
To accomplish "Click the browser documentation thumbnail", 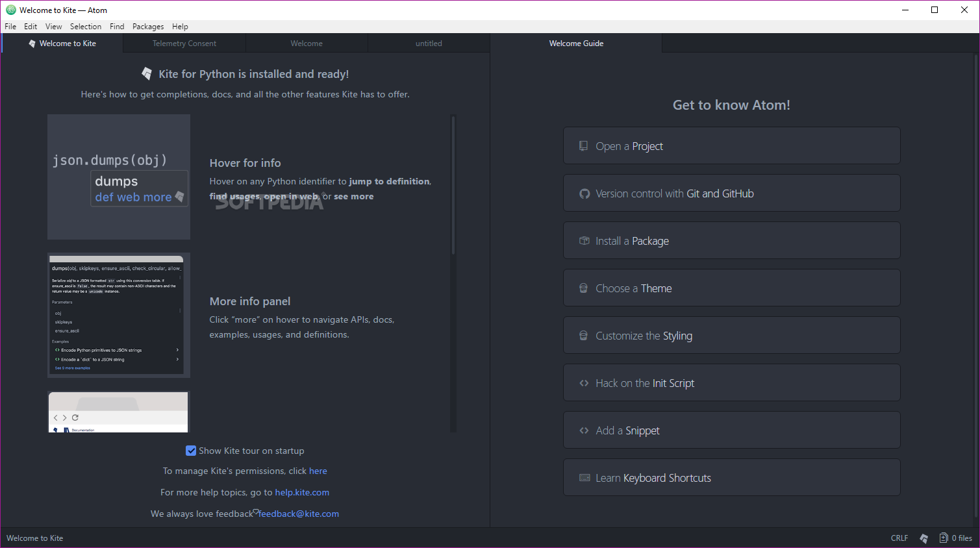I will (x=118, y=412).
